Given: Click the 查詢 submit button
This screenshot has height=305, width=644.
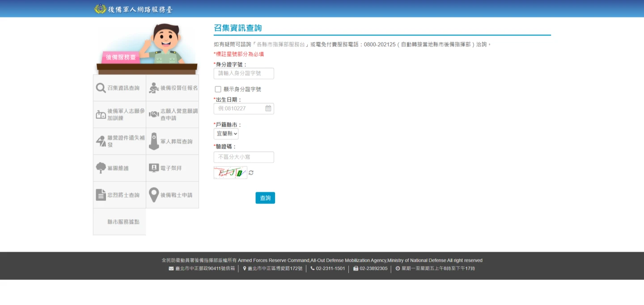Looking at the screenshot, I should click(x=265, y=198).
